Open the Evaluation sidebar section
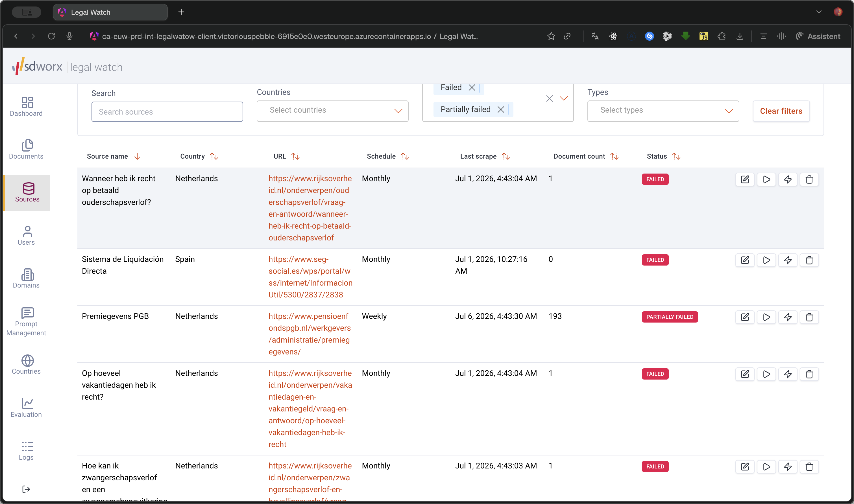 pyautogui.click(x=26, y=407)
